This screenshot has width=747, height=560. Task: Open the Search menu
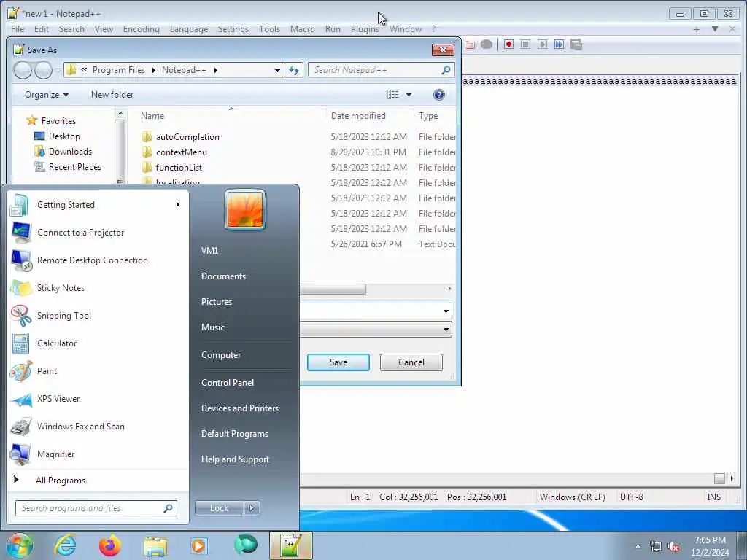point(71,29)
